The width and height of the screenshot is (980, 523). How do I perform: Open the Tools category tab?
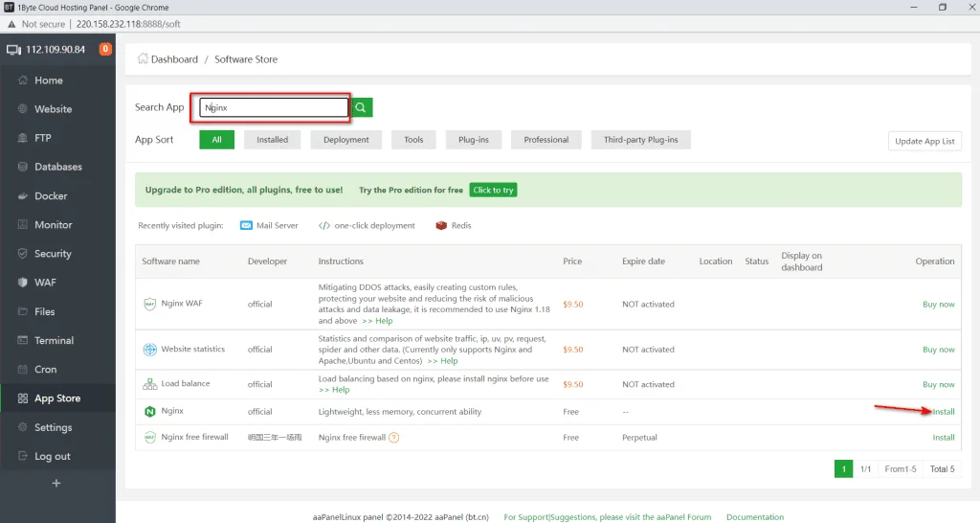[413, 140]
